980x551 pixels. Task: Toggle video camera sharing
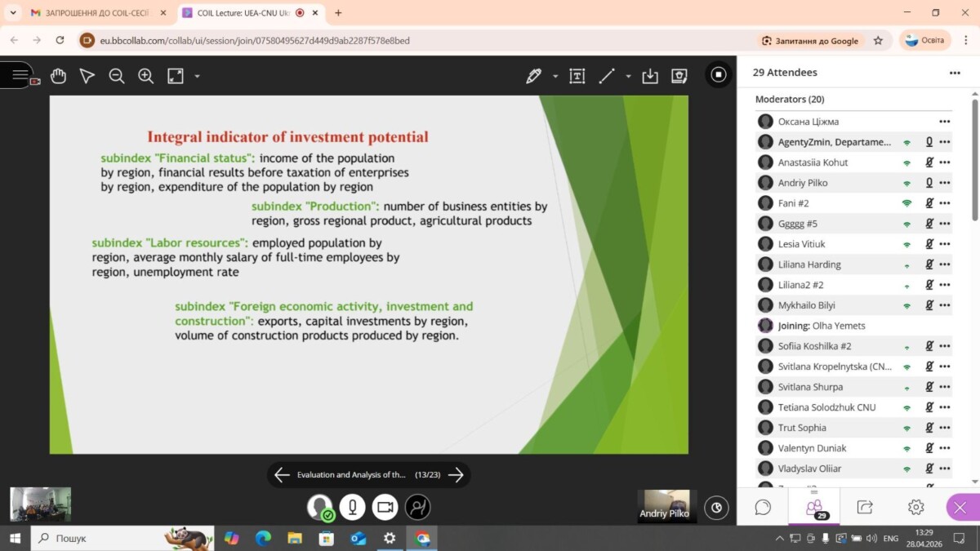point(385,507)
